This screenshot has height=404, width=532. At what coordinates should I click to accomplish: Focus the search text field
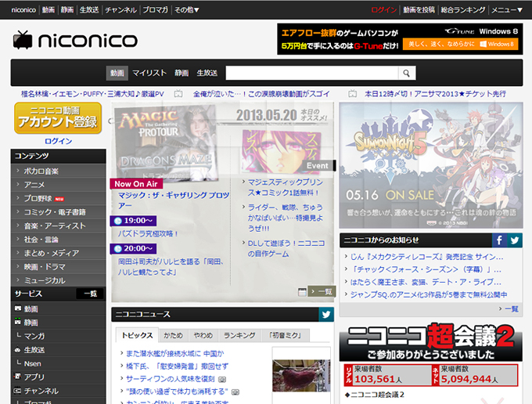point(312,73)
